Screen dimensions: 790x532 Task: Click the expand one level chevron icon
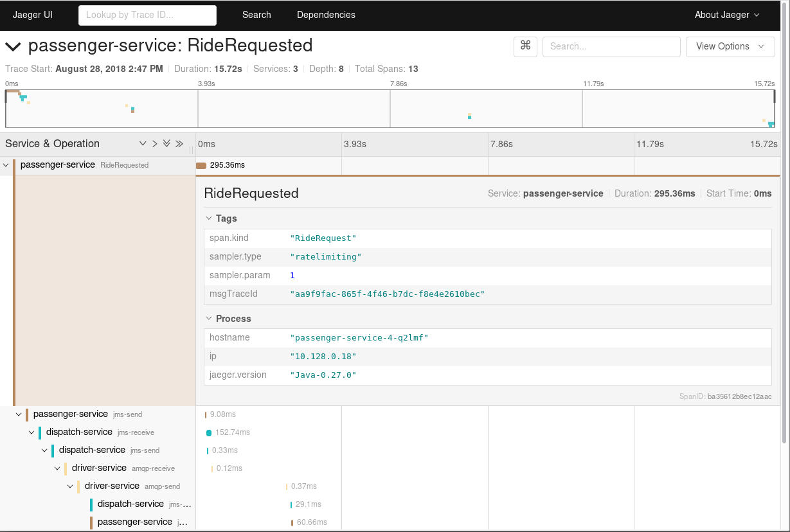coord(143,143)
